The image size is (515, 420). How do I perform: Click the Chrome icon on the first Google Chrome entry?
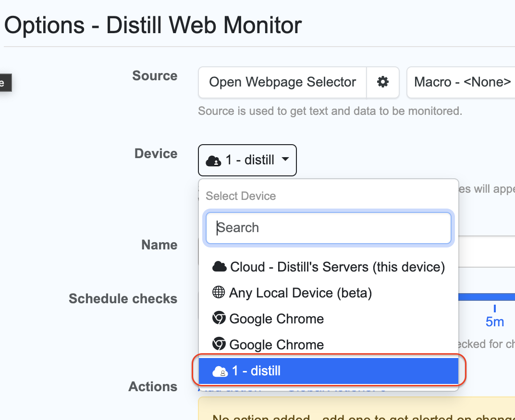tap(220, 318)
